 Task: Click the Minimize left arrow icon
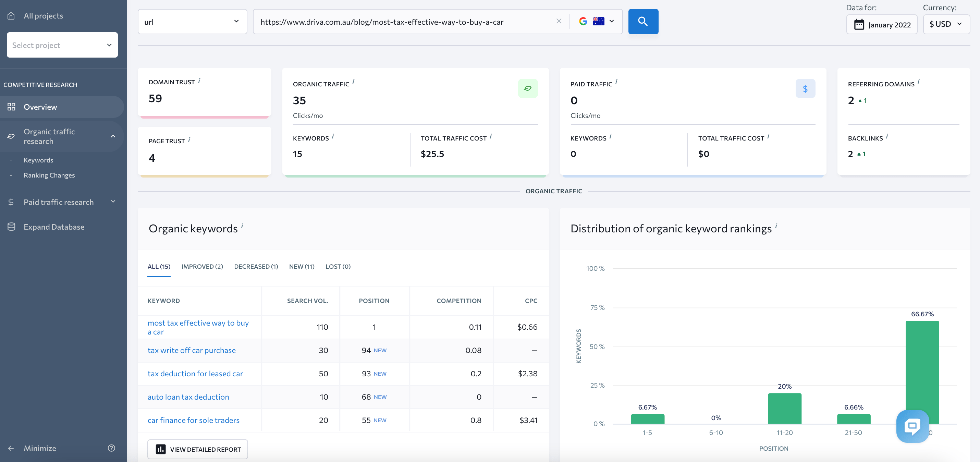coord(11,448)
